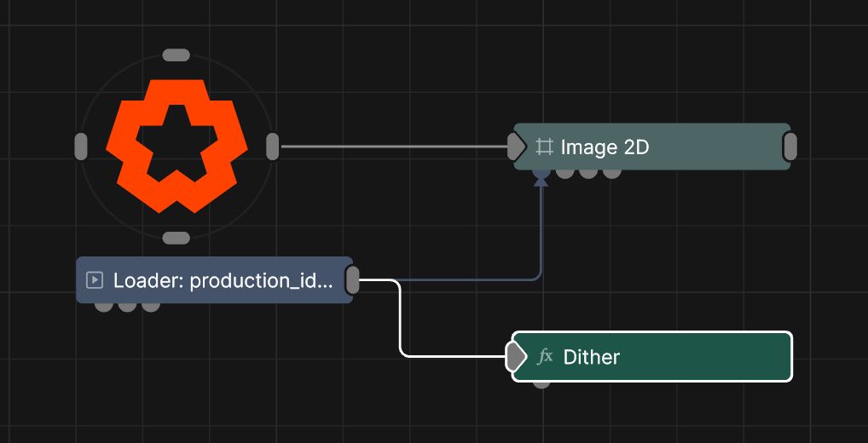Click the Image 2D right output port
Image resolution: width=868 pixels, height=443 pixels.
790,147
